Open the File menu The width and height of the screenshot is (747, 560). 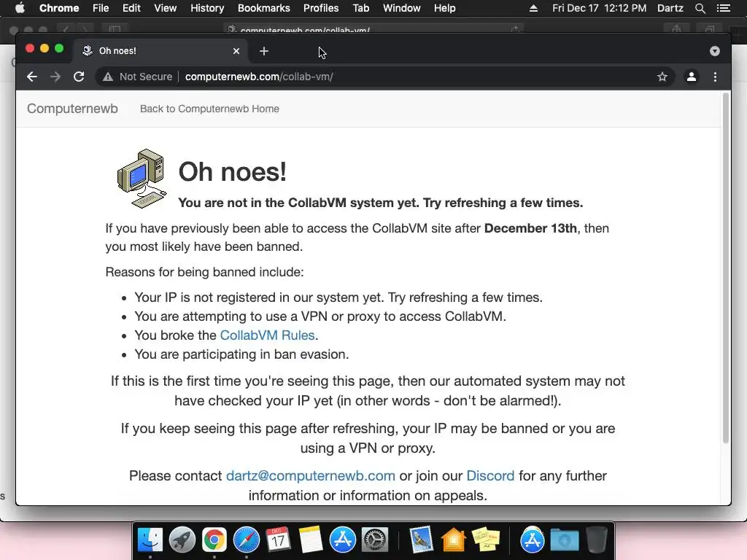tap(101, 8)
